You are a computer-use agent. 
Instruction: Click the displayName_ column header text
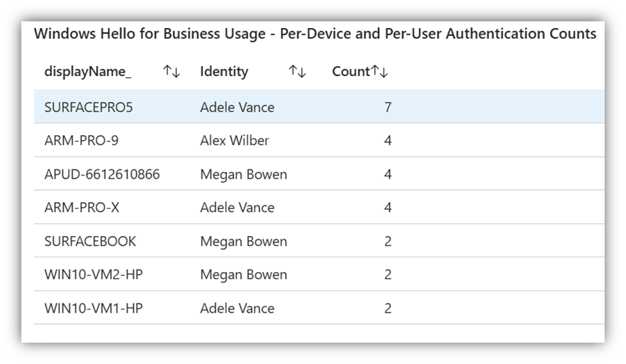(x=87, y=72)
